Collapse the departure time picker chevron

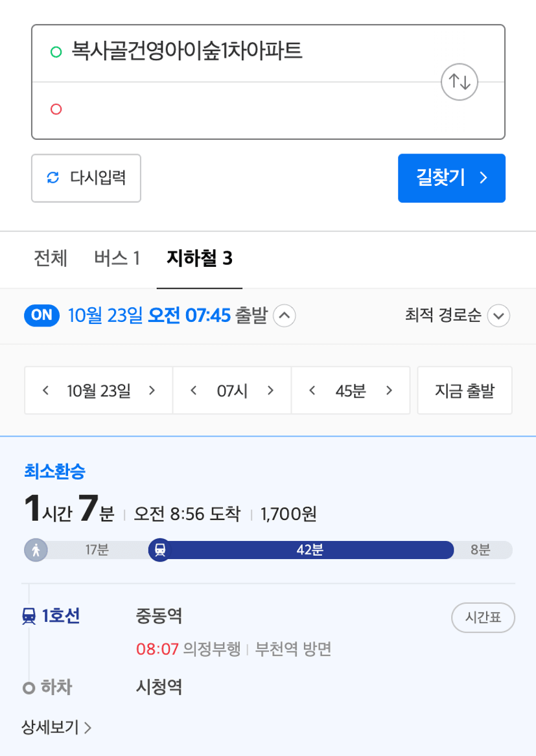point(285,315)
